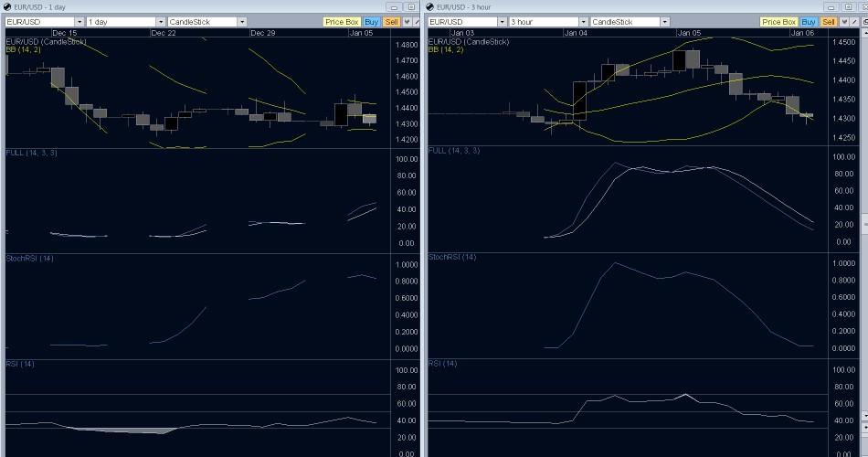The width and height of the screenshot is (868, 457).
Task: Select EUR/USD (CandleStick) label in 1 day chart
Action: click(x=46, y=41)
